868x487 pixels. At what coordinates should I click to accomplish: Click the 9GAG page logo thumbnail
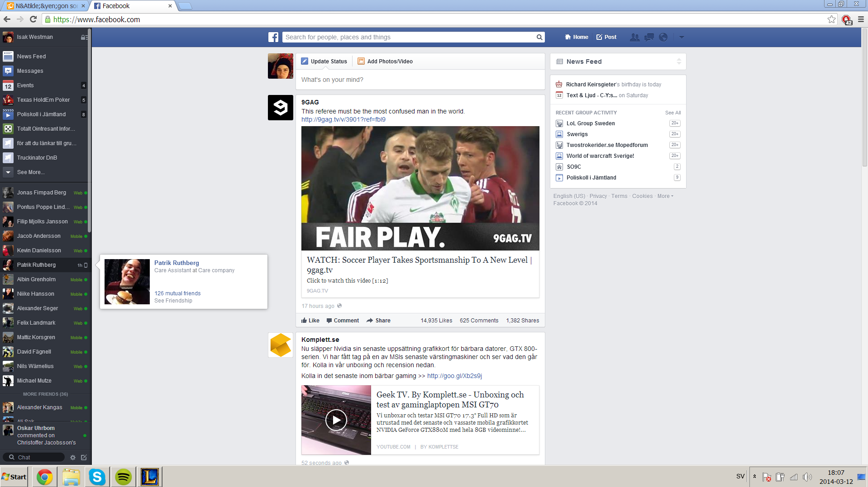pyautogui.click(x=281, y=108)
